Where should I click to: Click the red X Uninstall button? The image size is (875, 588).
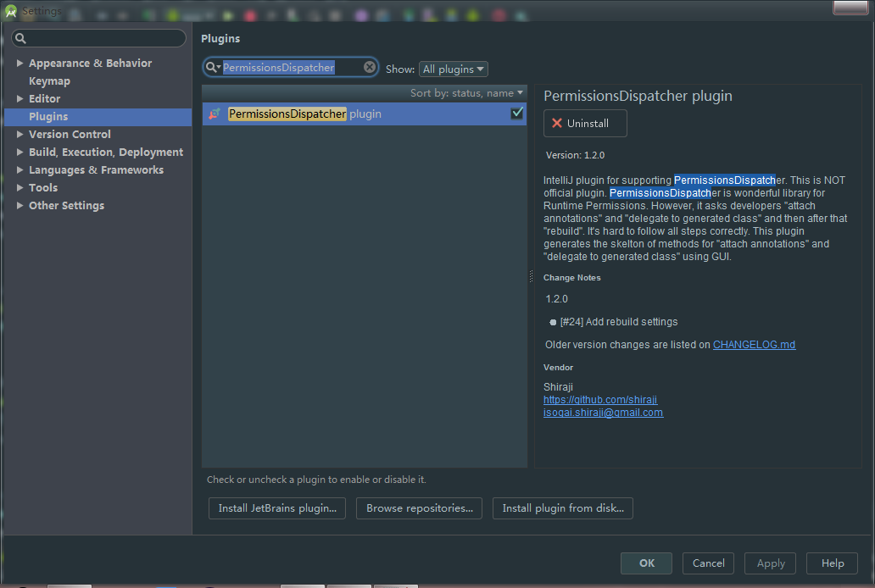585,123
